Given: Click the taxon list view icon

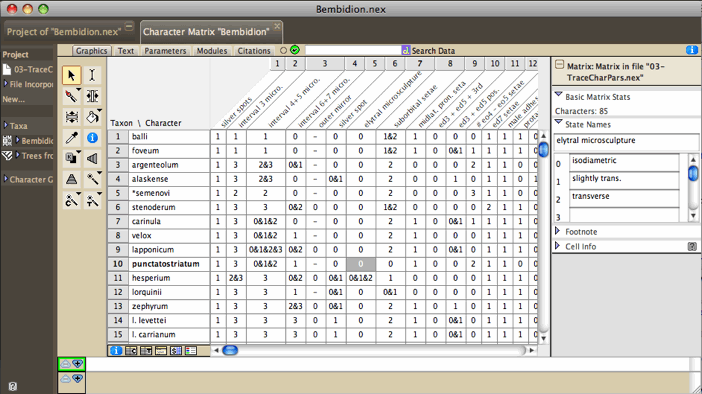Looking at the screenshot, I should (x=146, y=351).
